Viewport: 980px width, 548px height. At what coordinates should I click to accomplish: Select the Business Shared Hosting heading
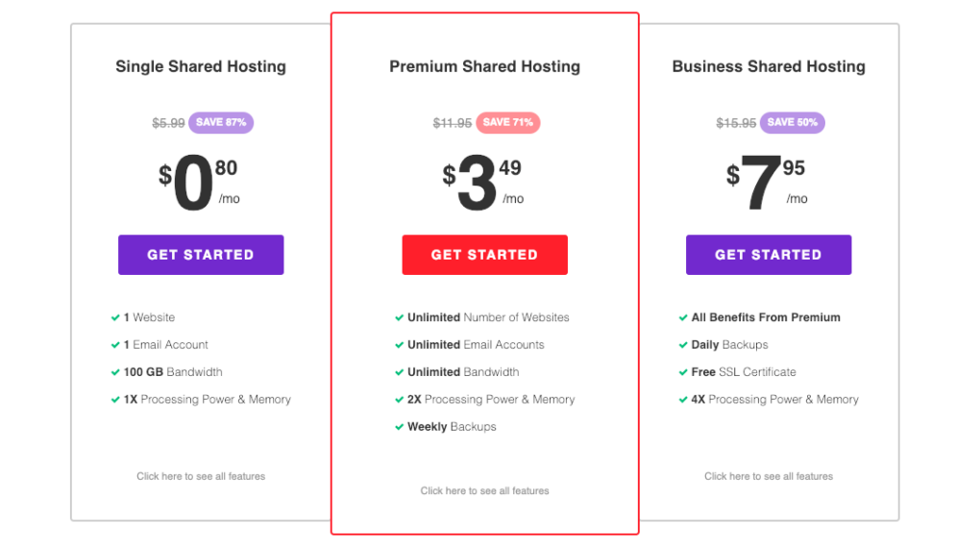coord(768,66)
